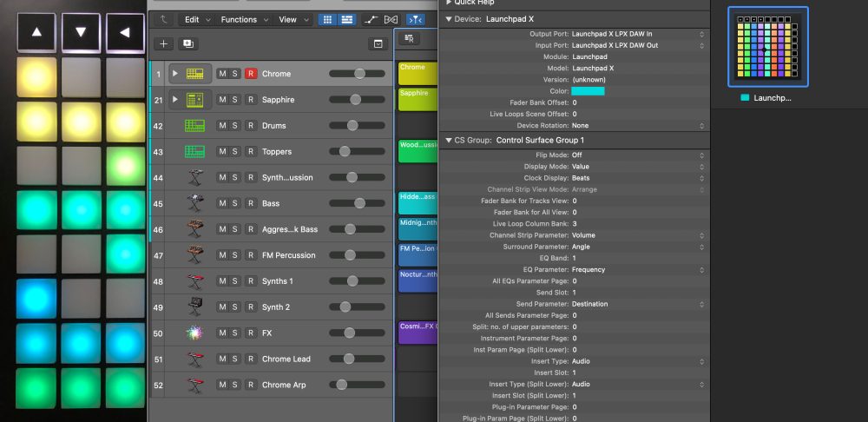Solo the Chrome Lead track
The width and height of the screenshot is (868, 422).
pyautogui.click(x=234, y=359)
